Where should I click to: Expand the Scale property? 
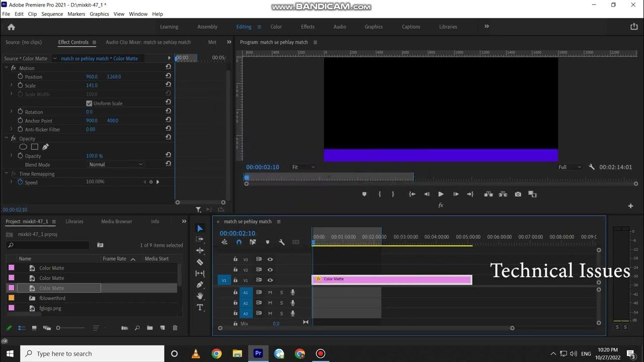coord(11,85)
